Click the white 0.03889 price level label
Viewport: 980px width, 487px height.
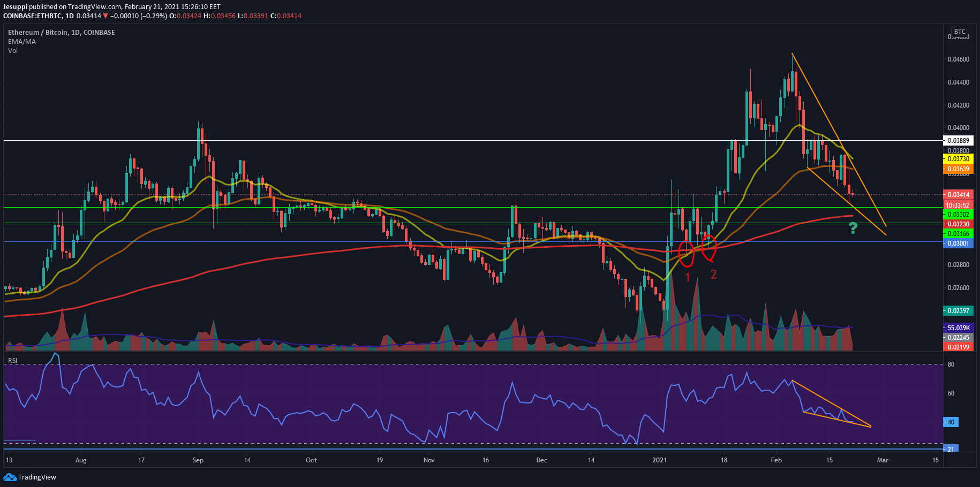click(x=958, y=141)
